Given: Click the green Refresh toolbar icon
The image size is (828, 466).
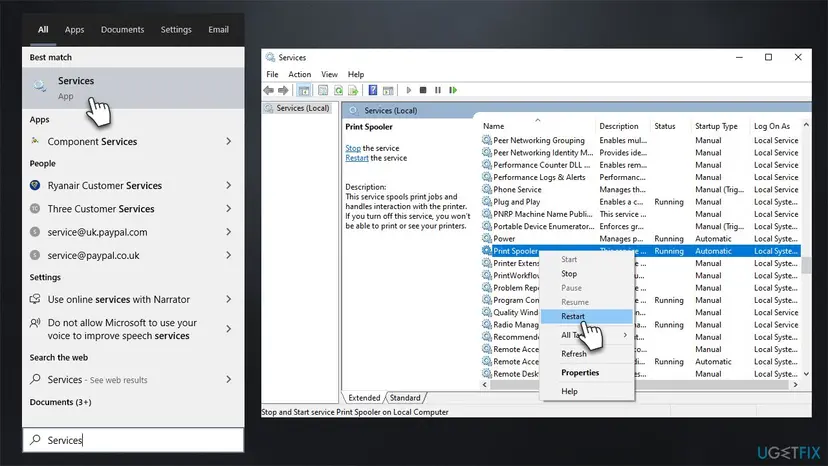Looking at the screenshot, I should [338, 90].
